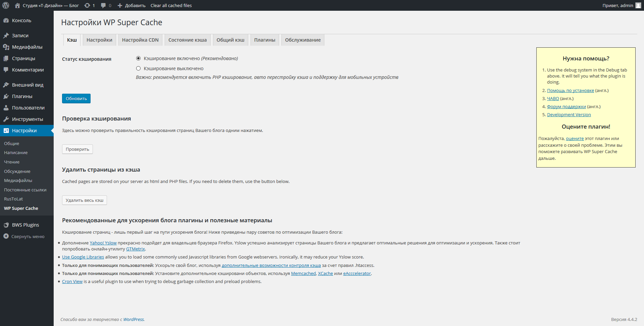Viewport: 644px width, 326px height.
Task: Open the comments bubble icon in admin bar
Action: coord(103,5)
